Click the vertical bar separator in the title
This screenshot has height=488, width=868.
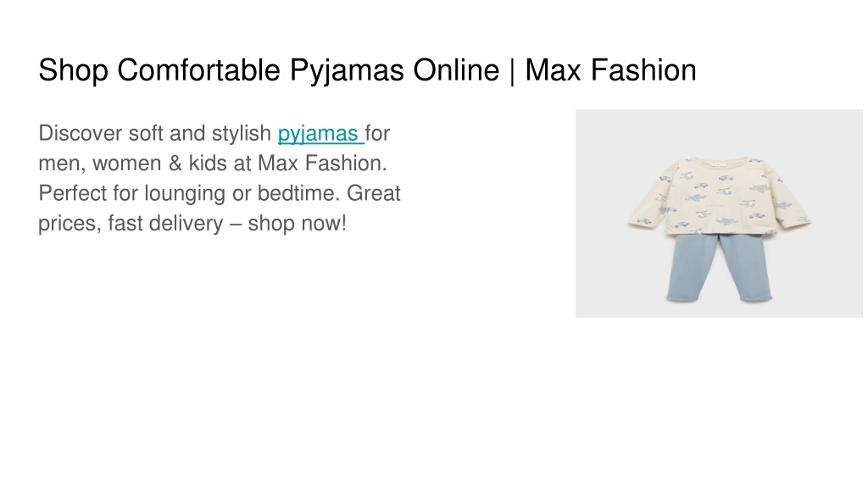click(512, 71)
